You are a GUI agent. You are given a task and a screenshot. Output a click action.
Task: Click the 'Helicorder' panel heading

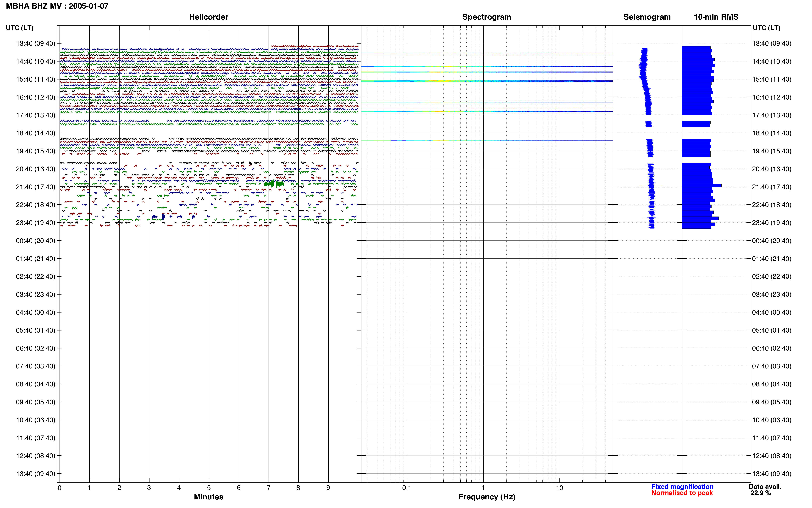(209, 17)
